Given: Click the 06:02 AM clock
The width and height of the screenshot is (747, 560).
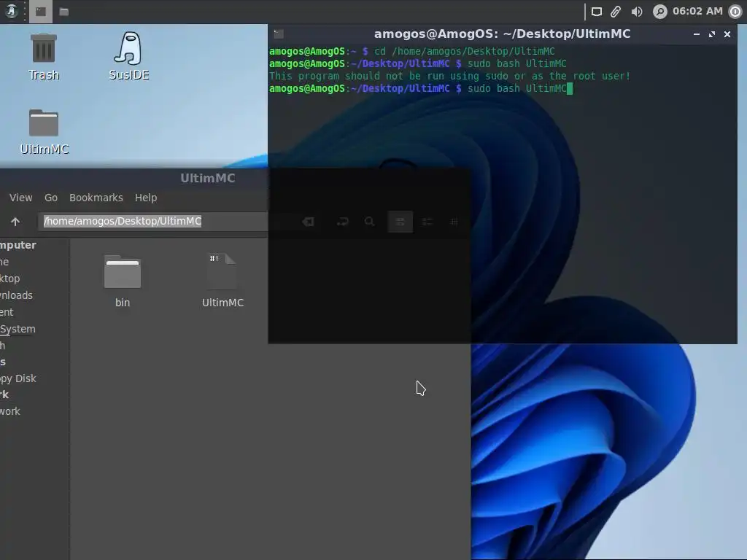Looking at the screenshot, I should click(x=697, y=11).
